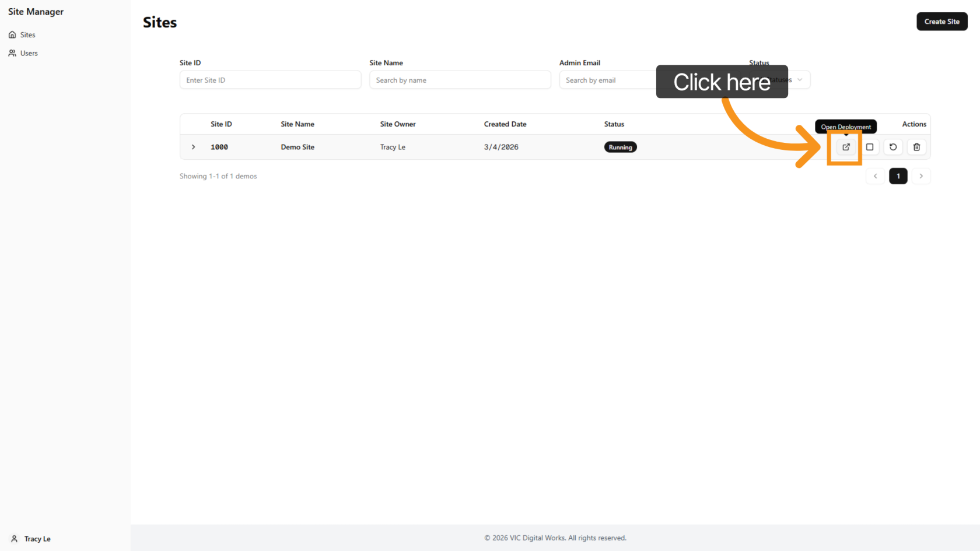
Task: Click the Sites home icon in sidebar
Action: pos(12,35)
